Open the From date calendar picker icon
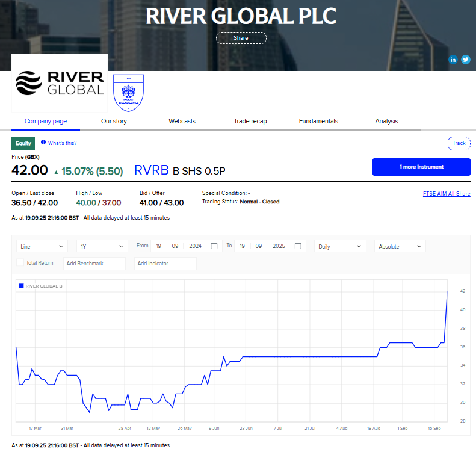This screenshot has width=476, height=452. click(x=214, y=246)
